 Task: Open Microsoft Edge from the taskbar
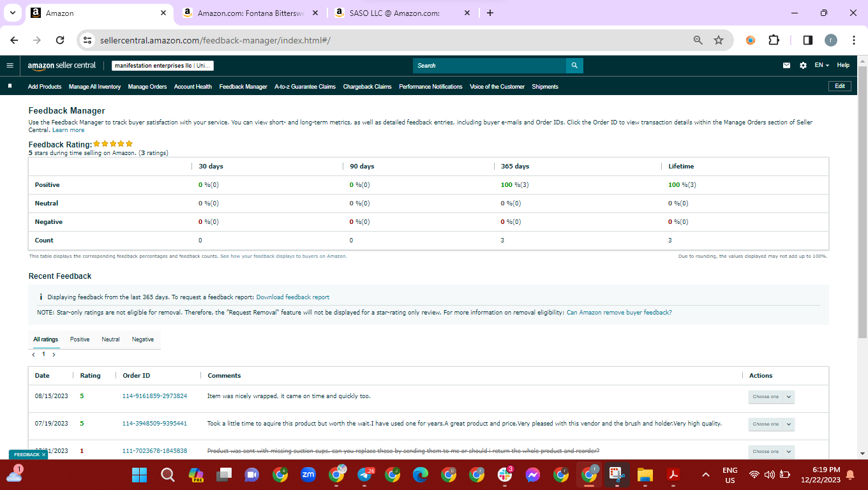[x=421, y=475]
